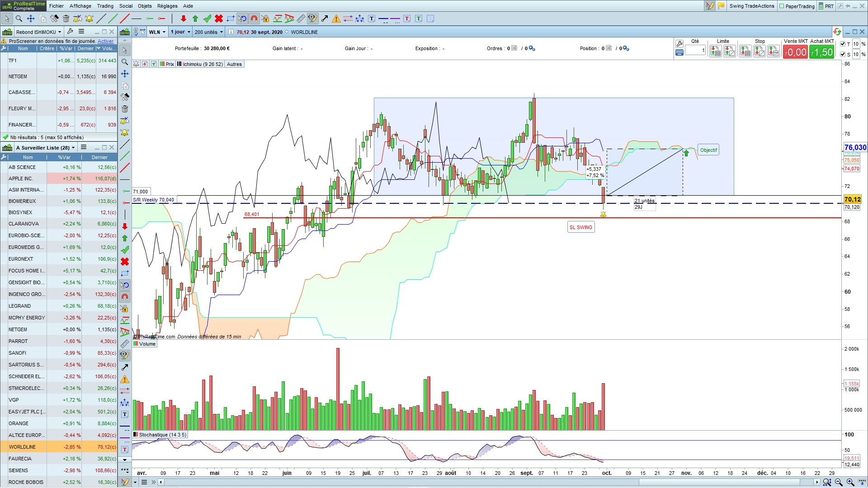Open the Réglages menu

coord(167,6)
